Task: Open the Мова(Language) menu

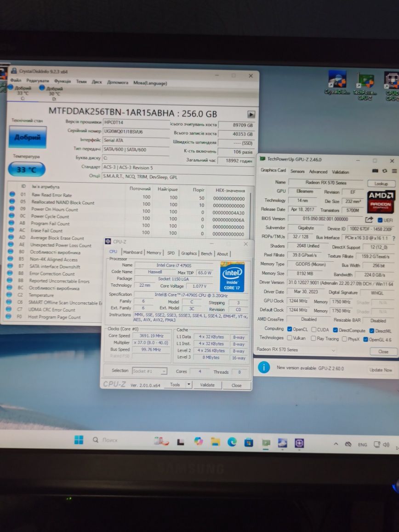Action: click(x=150, y=83)
